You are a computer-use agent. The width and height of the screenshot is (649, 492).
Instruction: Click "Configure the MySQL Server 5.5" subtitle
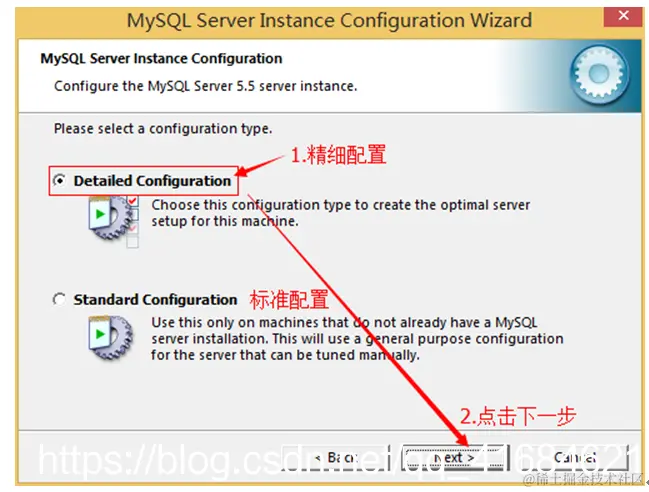tap(206, 86)
